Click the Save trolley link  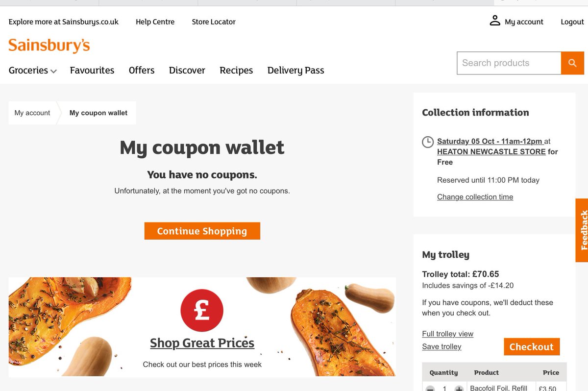(442, 346)
